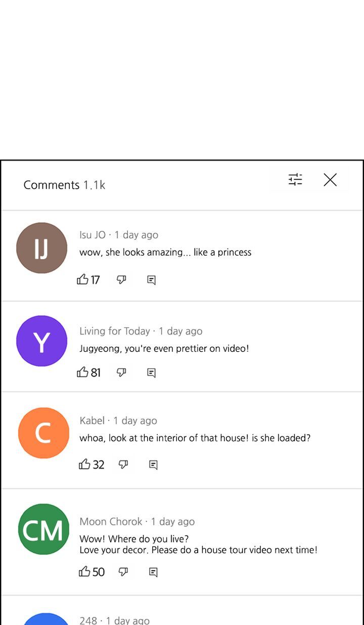This screenshot has width=364, height=625.
Task: Click the Moon Chorok username
Action: 111,521
